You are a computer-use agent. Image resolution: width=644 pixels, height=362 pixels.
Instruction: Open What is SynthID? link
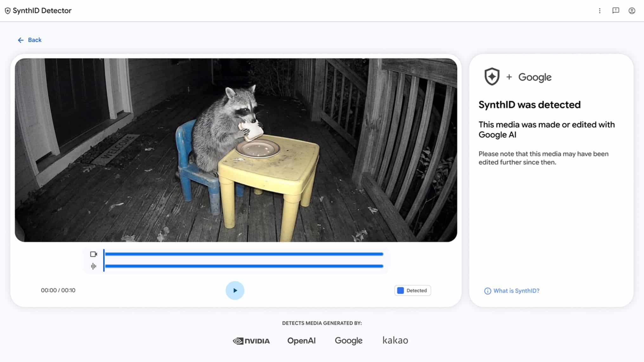(516, 291)
